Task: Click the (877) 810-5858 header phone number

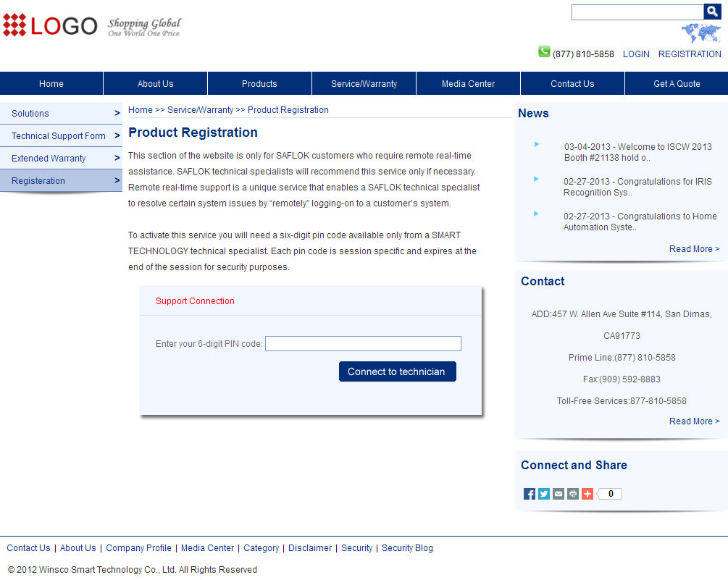Action: coord(583,54)
